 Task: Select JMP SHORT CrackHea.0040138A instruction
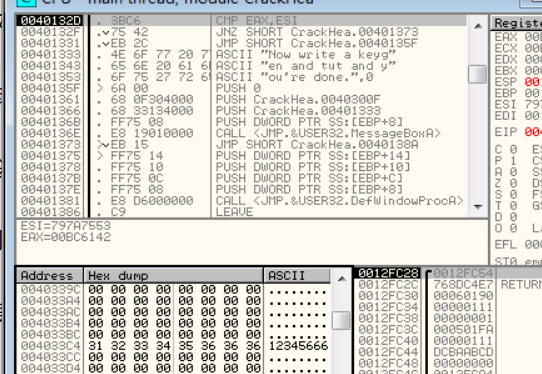pos(317,144)
